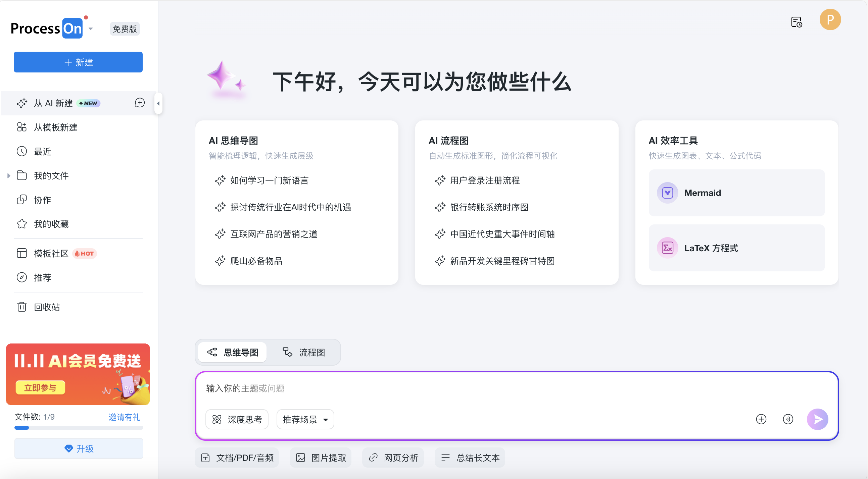Open the history records icon at top right
868x479 pixels.
[797, 22]
